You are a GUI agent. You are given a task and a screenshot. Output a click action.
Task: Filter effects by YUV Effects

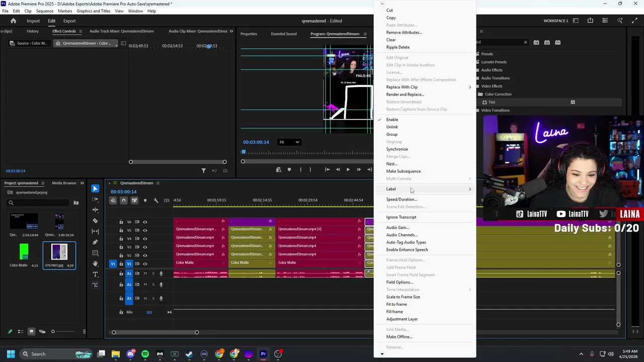point(557,42)
